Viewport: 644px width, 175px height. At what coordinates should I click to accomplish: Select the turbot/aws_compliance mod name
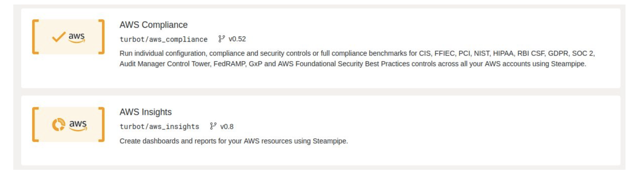[164, 39]
